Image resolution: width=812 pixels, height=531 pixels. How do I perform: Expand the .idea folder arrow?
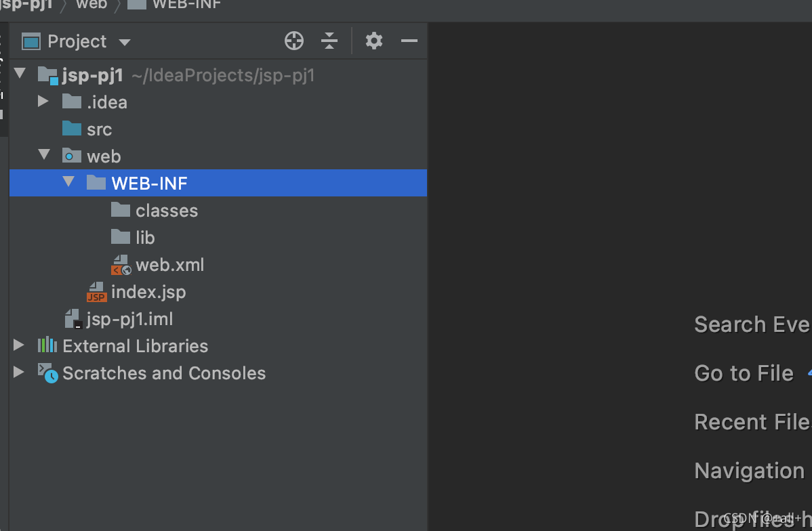tap(43, 101)
